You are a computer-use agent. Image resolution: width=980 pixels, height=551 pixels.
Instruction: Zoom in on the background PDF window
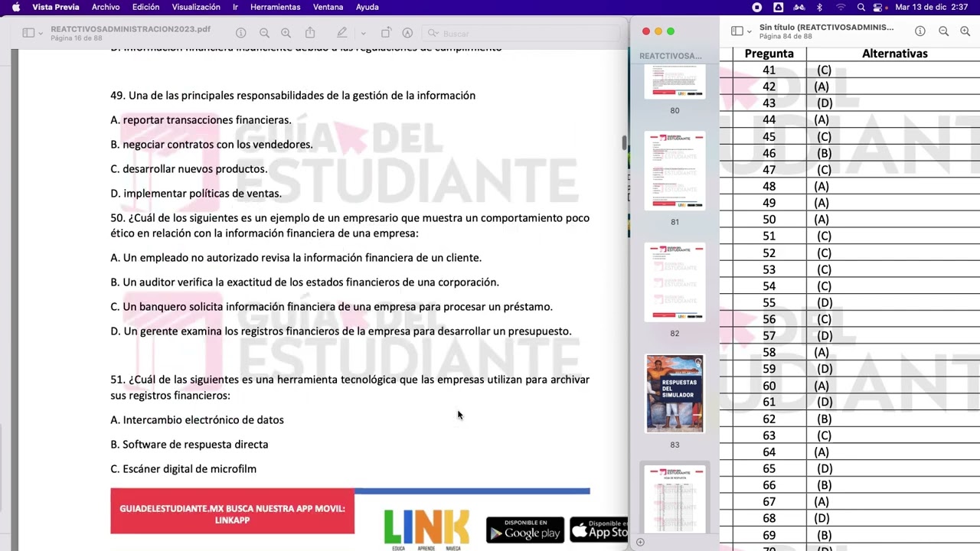286,33
